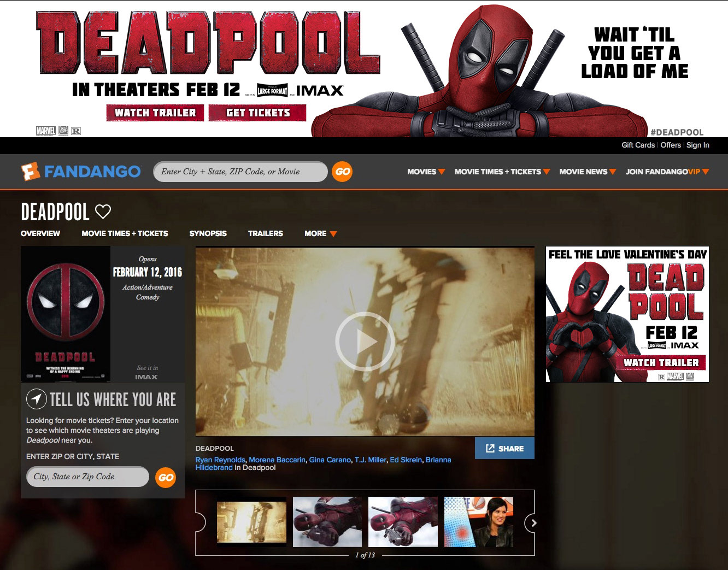
Task: Select the woman interview thumbnail
Action: 479,522
